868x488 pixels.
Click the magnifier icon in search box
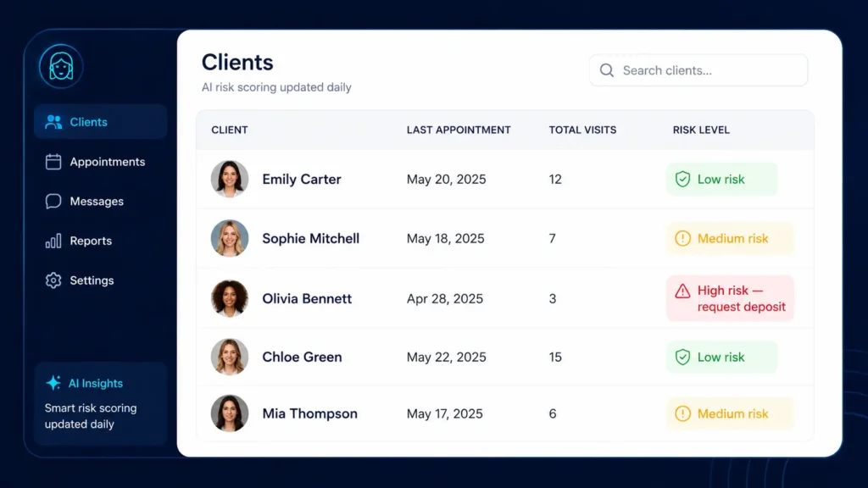pyautogui.click(x=607, y=70)
